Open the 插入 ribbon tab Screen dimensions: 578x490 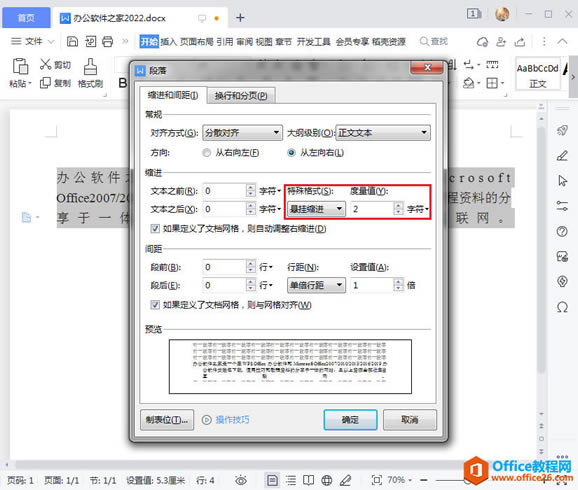[168, 42]
